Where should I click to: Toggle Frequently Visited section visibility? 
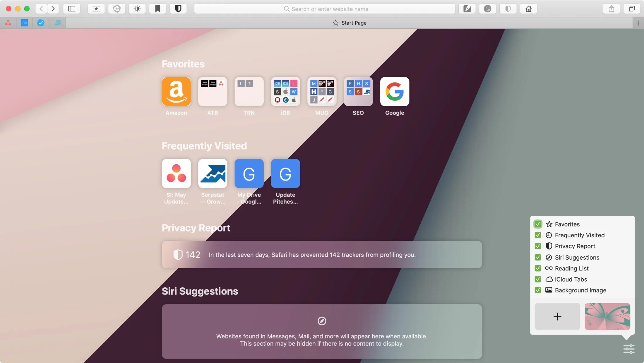538,235
